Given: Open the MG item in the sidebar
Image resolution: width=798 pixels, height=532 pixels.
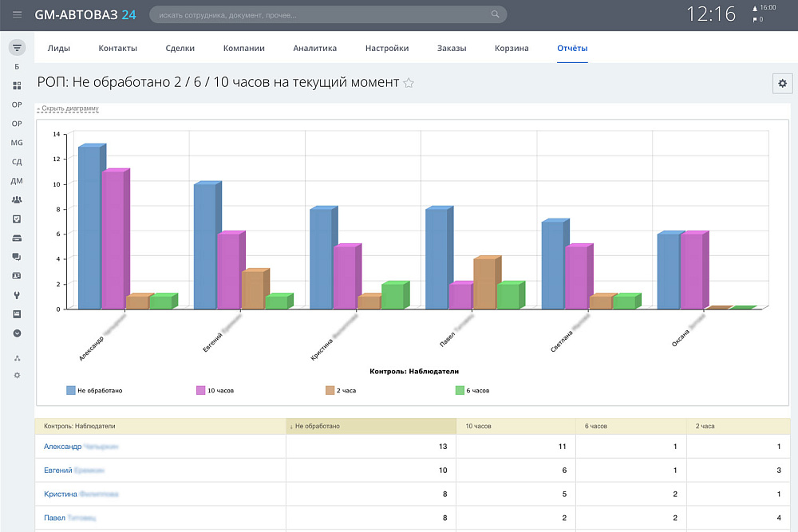Looking at the screenshot, I should pyautogui.click(x=17, y=143).
